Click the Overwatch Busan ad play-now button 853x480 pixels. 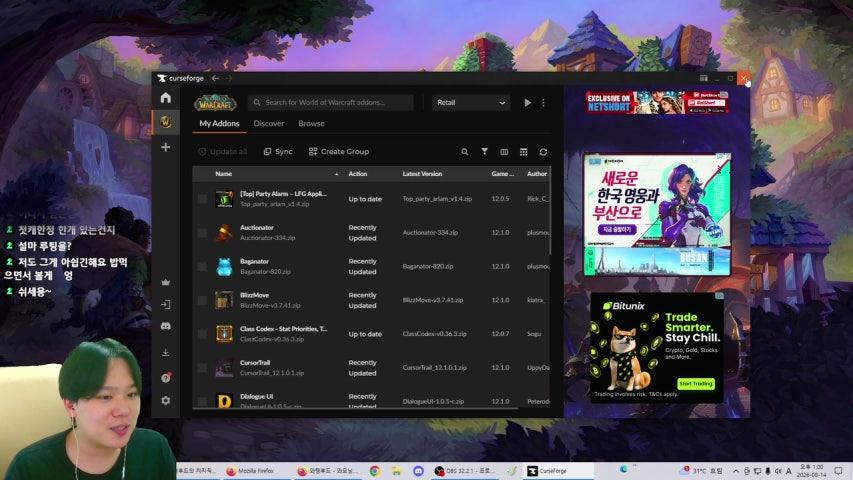click(616, 230)
